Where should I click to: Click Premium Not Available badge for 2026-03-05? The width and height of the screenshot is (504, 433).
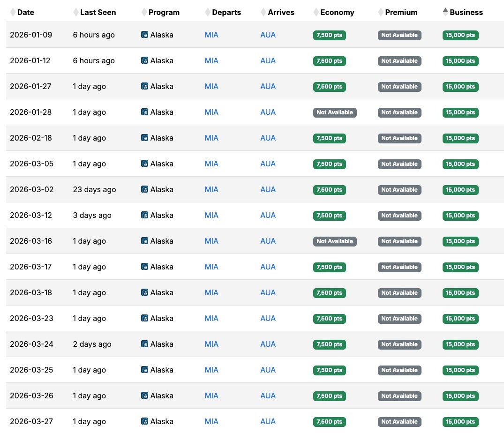(x=399, y=164)
